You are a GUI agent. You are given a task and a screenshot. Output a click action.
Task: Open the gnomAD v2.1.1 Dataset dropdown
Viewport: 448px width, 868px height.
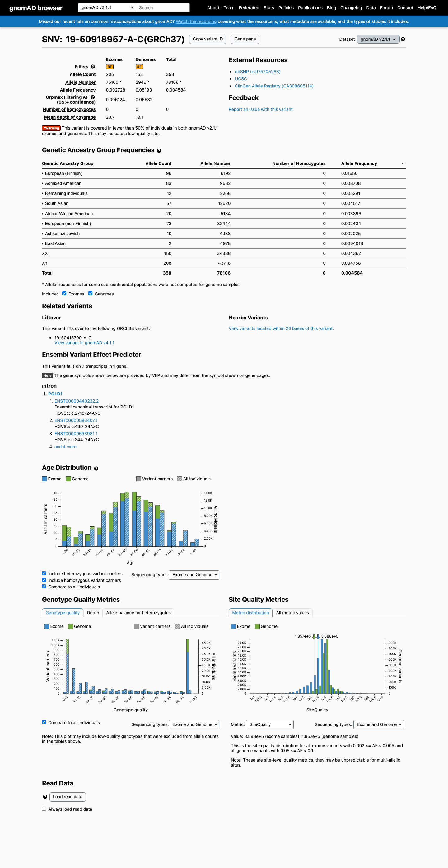click(378, 40)
